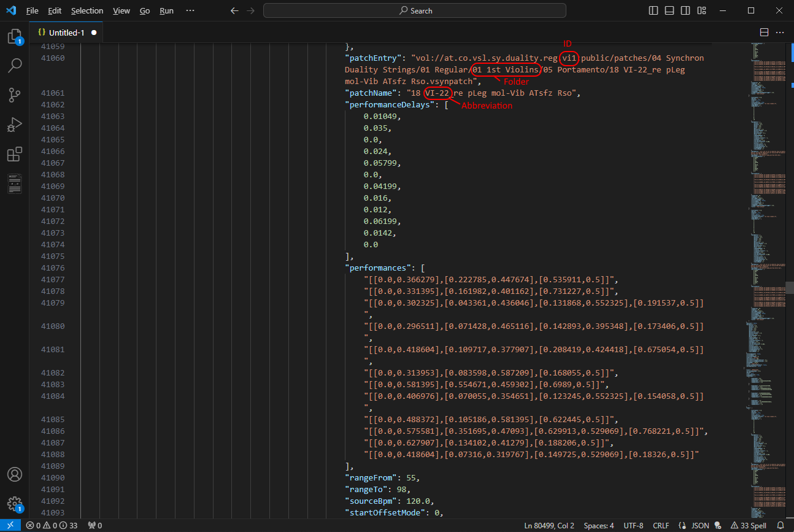
Task: Open the 33 Spell warnings indicator
Action: pos(749,526)
